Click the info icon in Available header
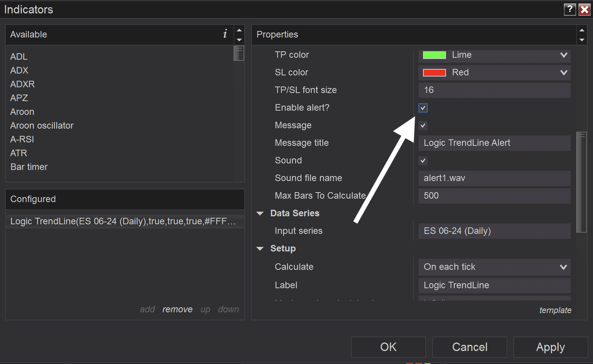593x364 pixels. 225,34
